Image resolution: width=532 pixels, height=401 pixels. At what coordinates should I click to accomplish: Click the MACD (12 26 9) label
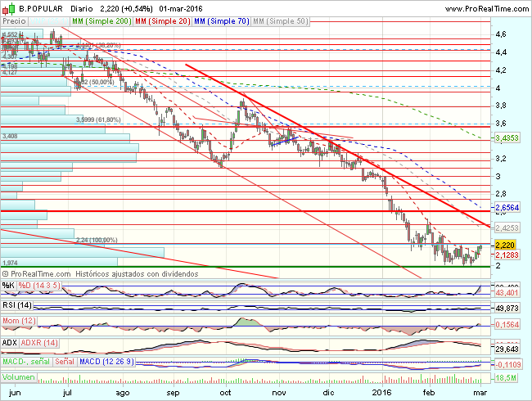(106, 362)
